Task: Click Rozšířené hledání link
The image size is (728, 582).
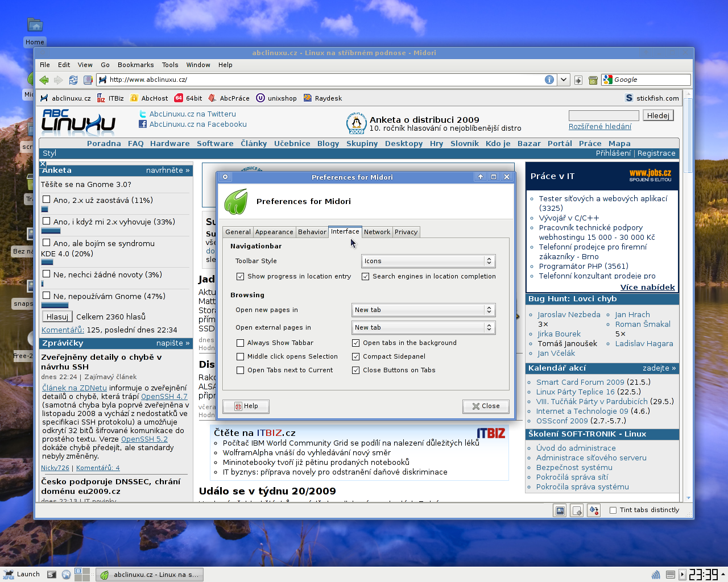Action: pyautogui.click(x=600, y=127)
